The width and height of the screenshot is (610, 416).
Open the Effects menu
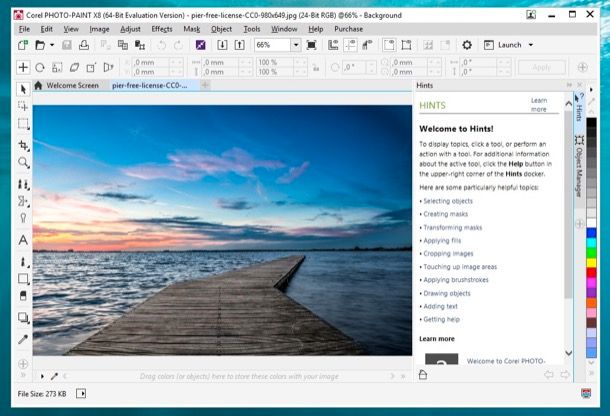(162, 29)
